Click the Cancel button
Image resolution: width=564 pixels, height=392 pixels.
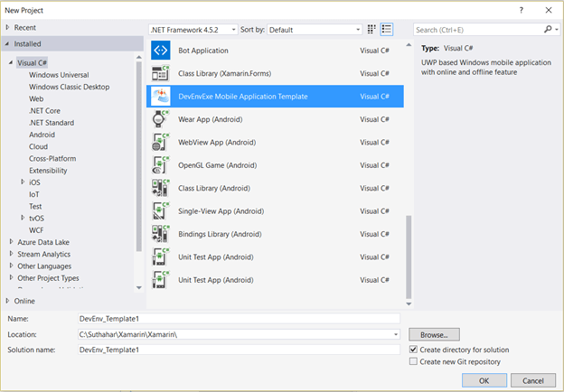[533, 380]
